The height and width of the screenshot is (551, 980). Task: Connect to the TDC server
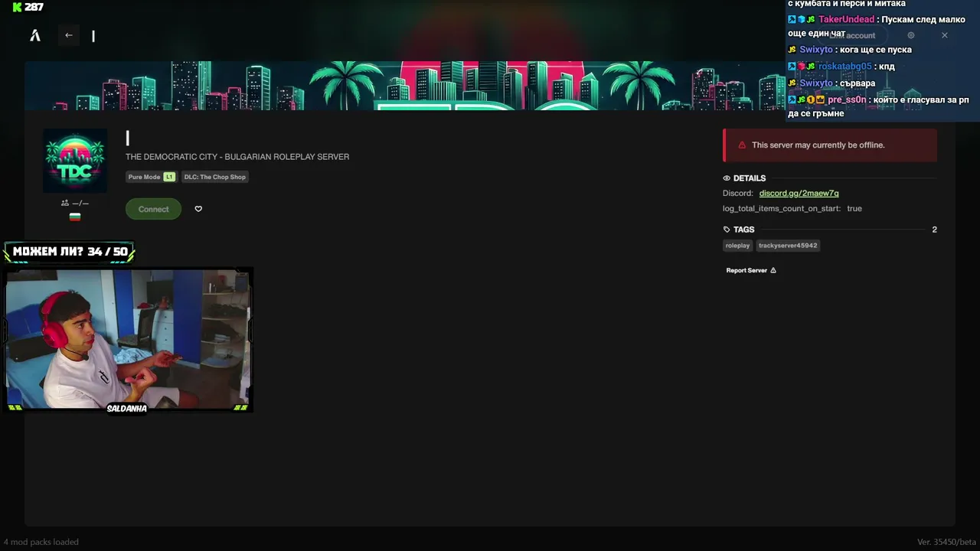pyautogui.click(x=153, y=209)
